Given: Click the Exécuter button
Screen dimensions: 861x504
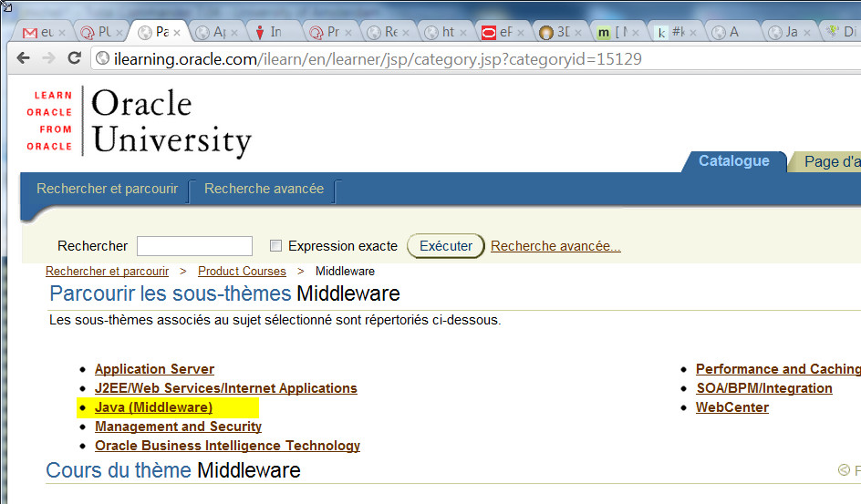Looking at the screenshot, I should tap(446, 246).
